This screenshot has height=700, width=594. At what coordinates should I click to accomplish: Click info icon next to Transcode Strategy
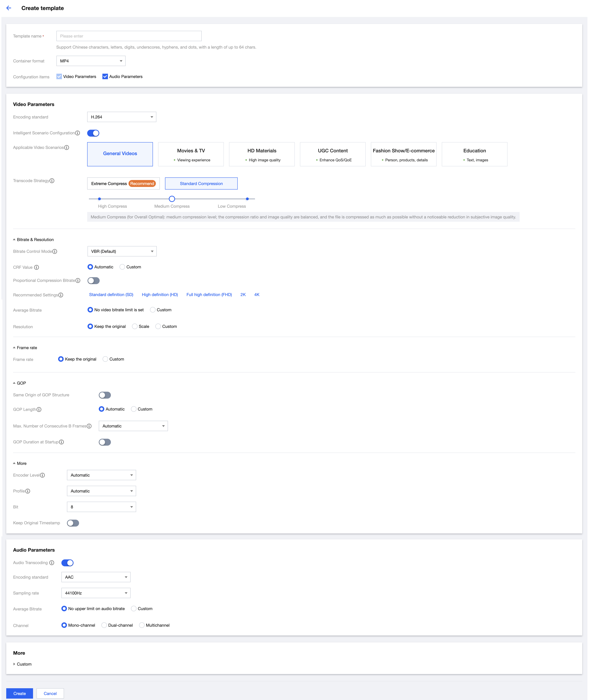(52, 181)
